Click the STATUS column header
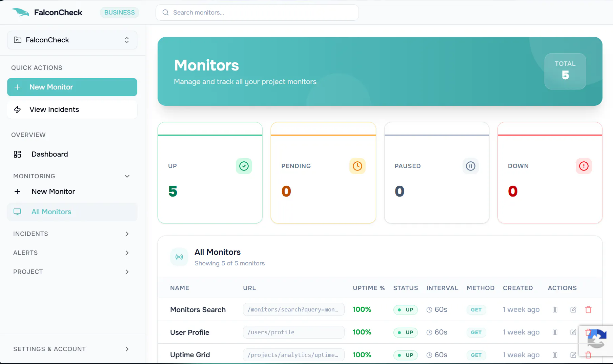The image size is (613, 364). coord(406,288)
